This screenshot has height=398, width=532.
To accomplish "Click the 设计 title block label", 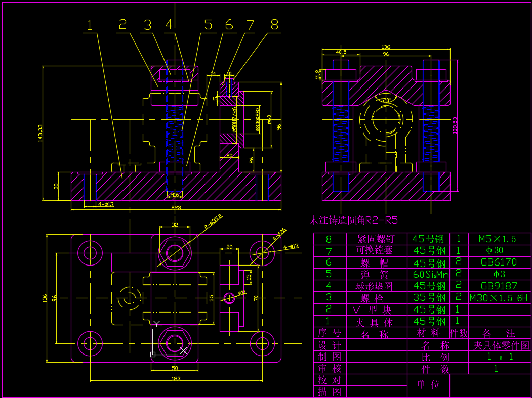I will (x=330, y=345).
